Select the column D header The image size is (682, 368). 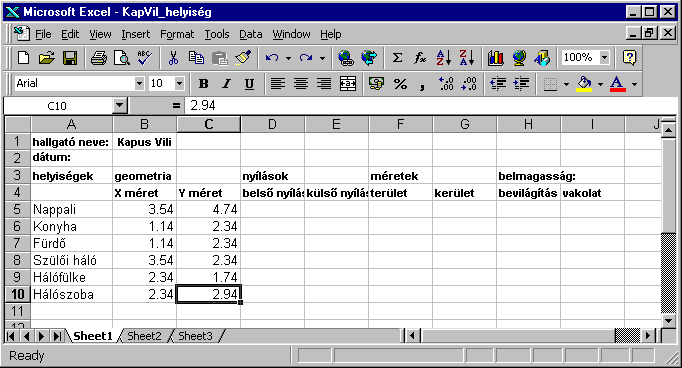pos(272,124)
